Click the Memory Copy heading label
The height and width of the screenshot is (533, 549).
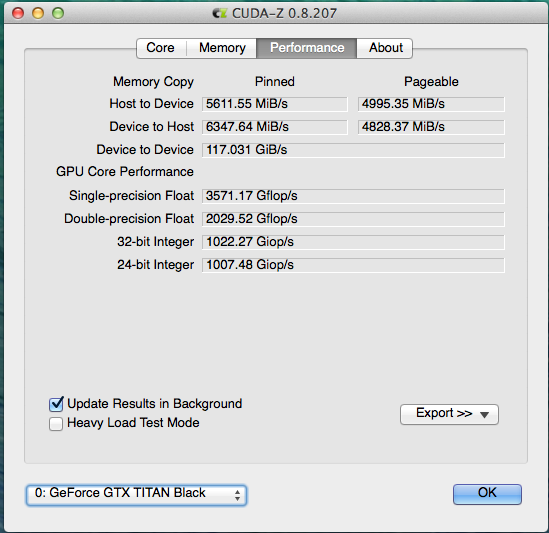(x=153, y=82)
